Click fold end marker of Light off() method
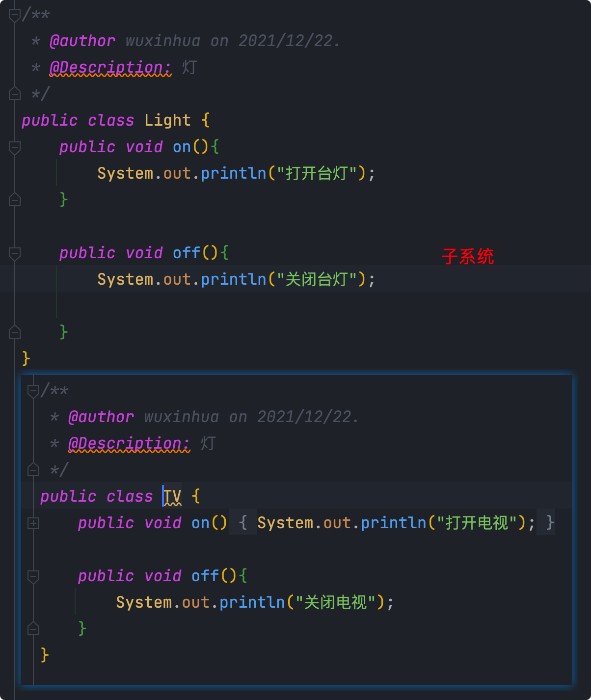This screenshot has width=591, height=700. coord(15,332)
